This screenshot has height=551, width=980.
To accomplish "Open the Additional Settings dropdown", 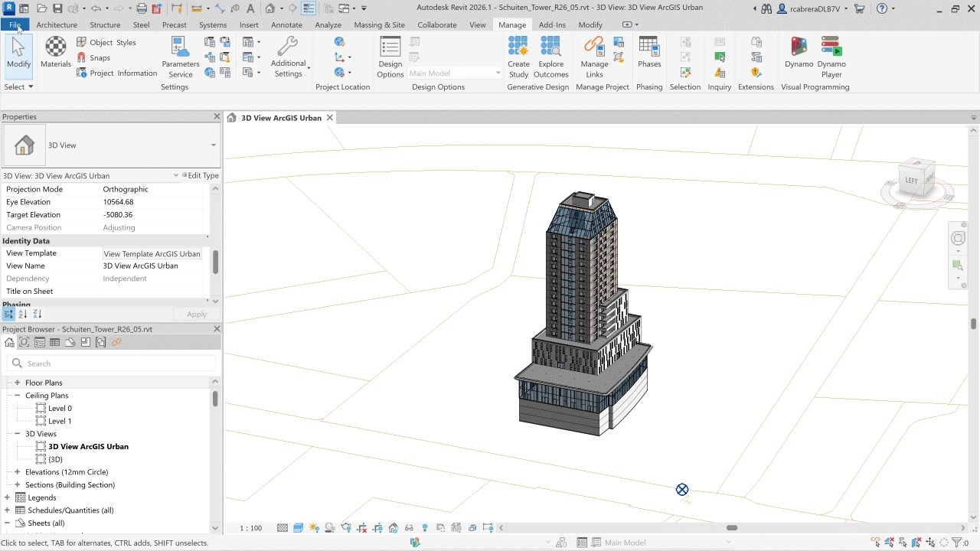I will tap(288, 57).
